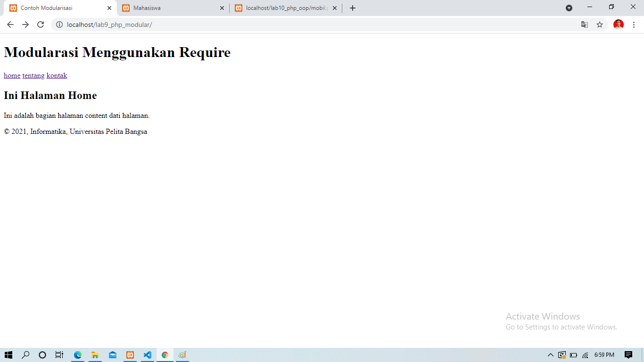This screenshot has width=644, height=362.
Task: Open a new browser tab
Action: (x=353, y=8)
